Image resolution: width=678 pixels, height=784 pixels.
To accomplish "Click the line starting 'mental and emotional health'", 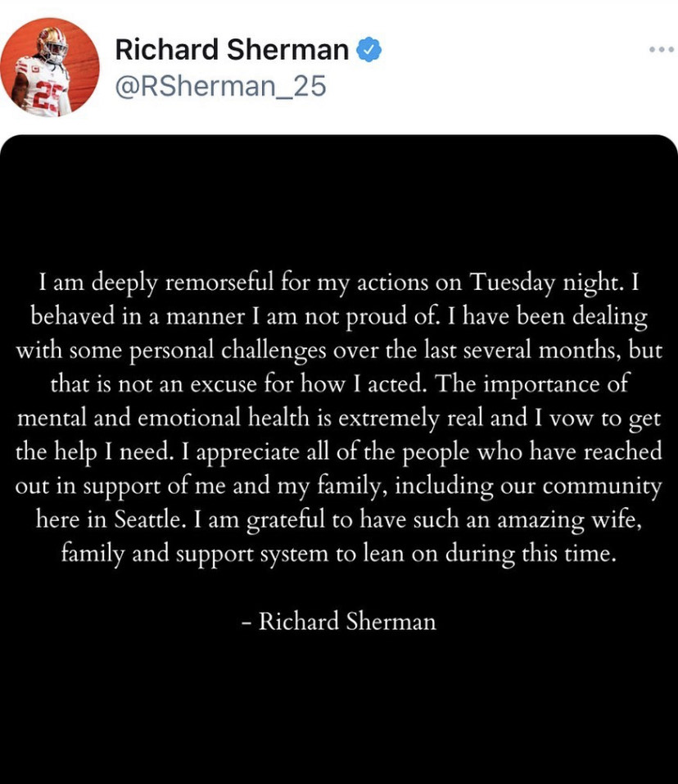I will tap(338, 419).
